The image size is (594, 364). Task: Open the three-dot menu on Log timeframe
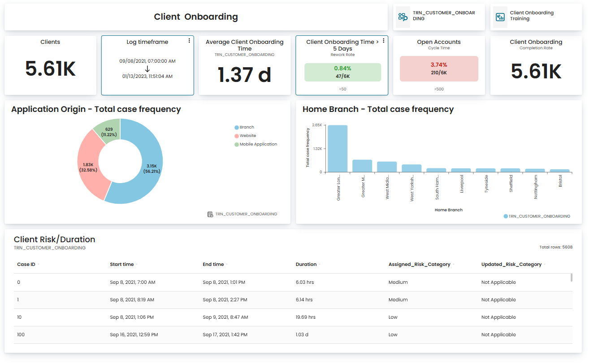189,41
